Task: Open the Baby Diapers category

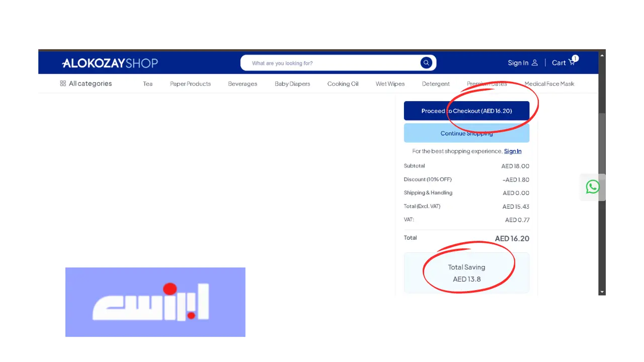Action: click(x=292, y=84)
